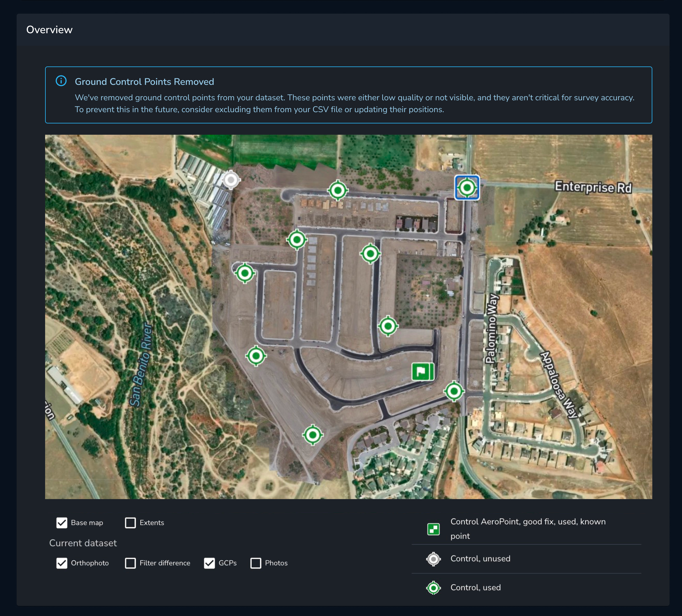The width and height of the screenshot is (682, 616).
Task: Click the green flag AeroPoint marker
Action: (423, 371)
